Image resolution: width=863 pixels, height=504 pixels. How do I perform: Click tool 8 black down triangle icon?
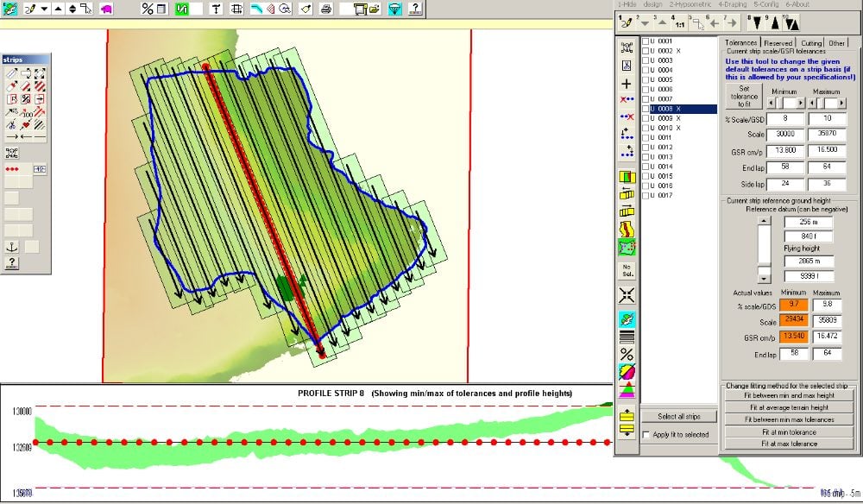click(x=758, y=23)
